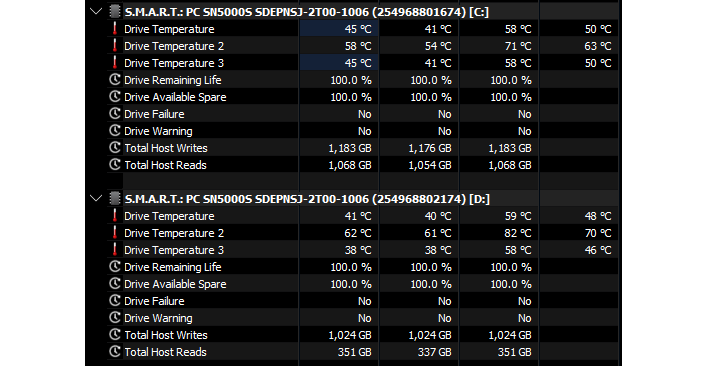Click the 1,054 GB value of C: Total Host Reads

click(x=430, y=165)
